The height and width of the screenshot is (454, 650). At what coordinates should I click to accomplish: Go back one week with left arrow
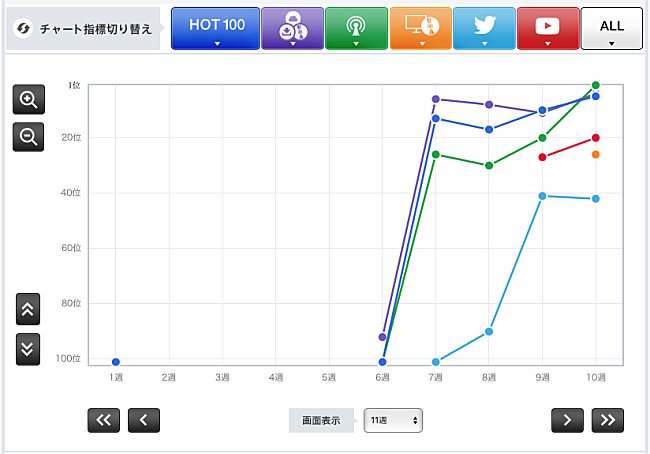coord(143,420)
